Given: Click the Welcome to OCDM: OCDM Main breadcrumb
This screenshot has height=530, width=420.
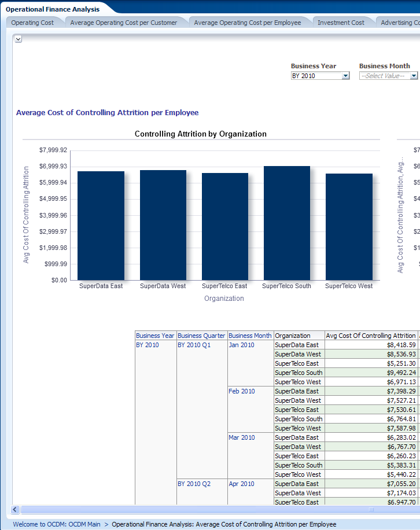Looking at the screenshot, I should click(x=57, y=524).
